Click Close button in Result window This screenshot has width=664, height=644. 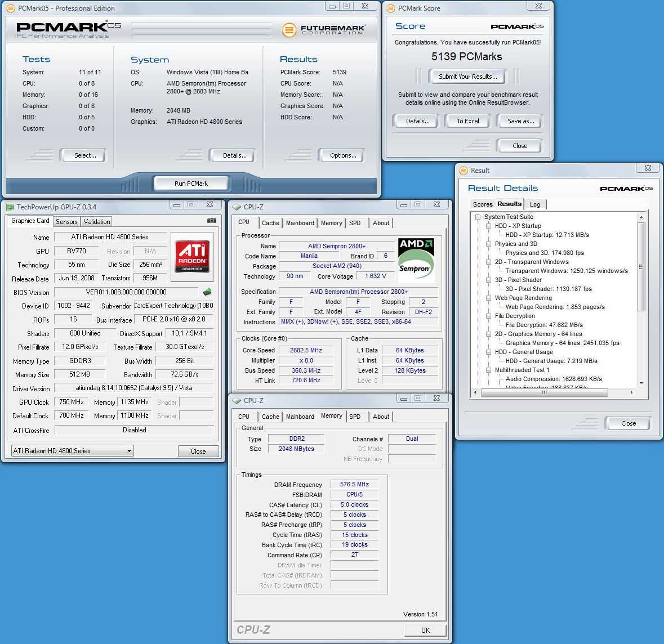pyautogui.click(x=629, y=423)
